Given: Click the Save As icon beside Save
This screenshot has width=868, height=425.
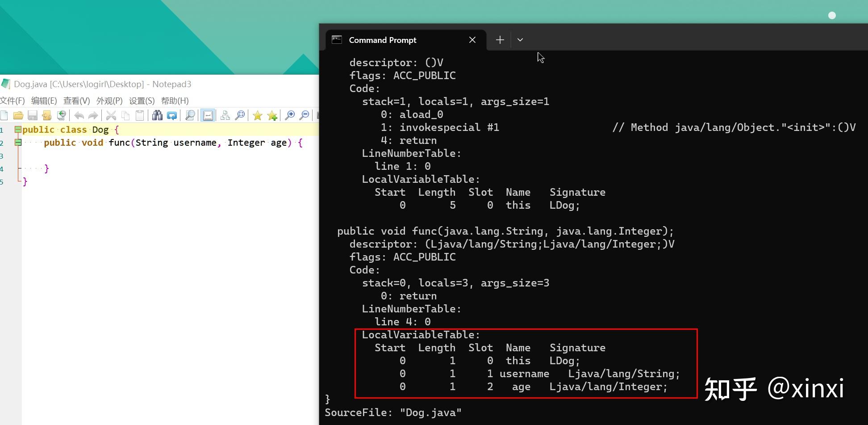Looking at the screenshot, I should pos(47,115).
